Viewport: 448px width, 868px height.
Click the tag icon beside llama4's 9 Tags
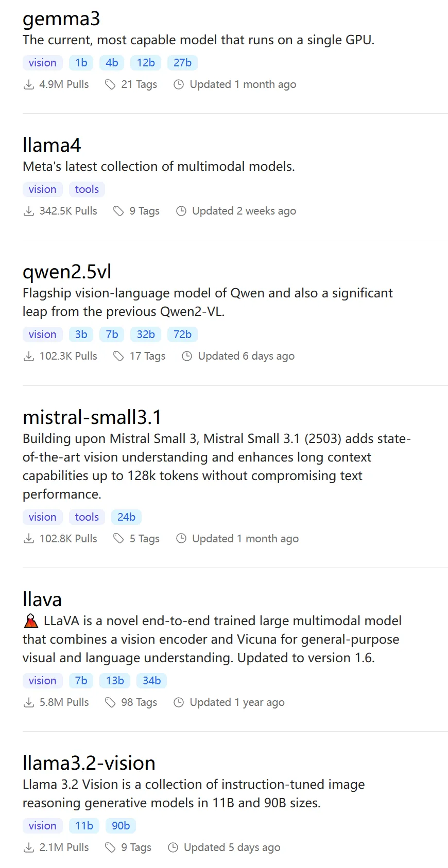point(118,211)
